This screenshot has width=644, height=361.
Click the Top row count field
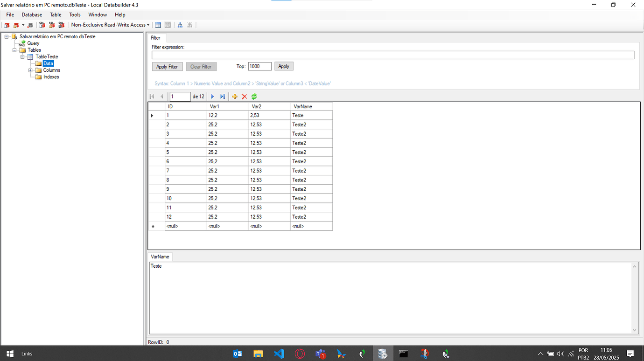[260, 67]
